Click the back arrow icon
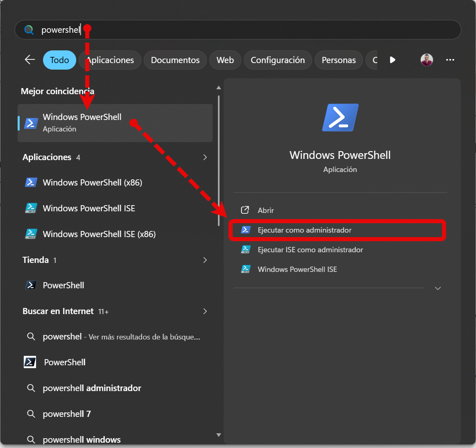 coord(30,60)
